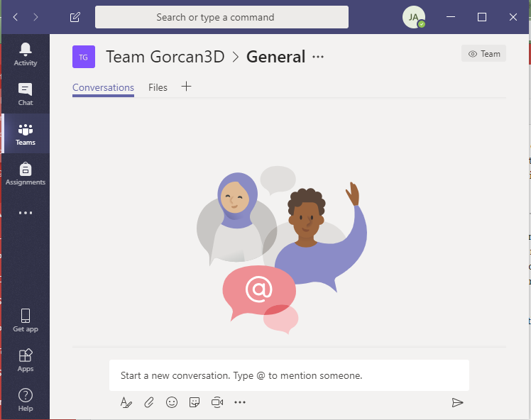Viewport: 531px width, 420px height.
Task: Open the Help menu
Action: click(x=26, y=399)
